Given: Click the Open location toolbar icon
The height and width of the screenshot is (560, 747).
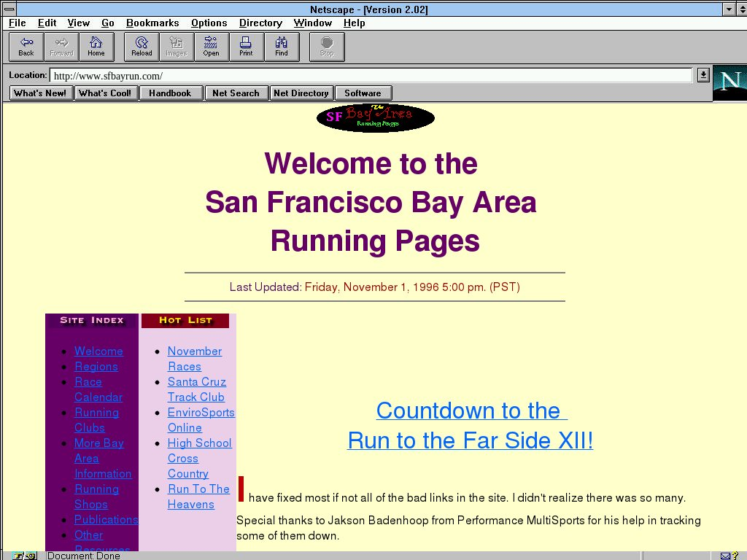Looking at the screenshot, I should pyautogui.click(x=211, y=47).
